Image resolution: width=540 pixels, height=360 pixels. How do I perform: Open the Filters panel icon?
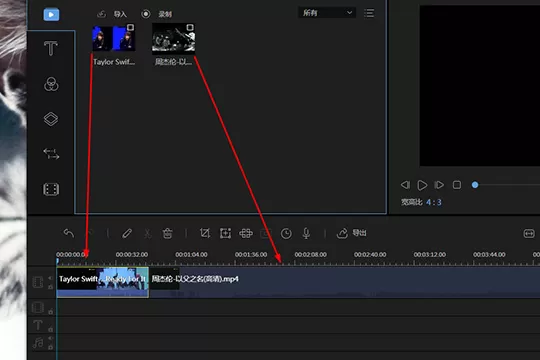(51, 84)
